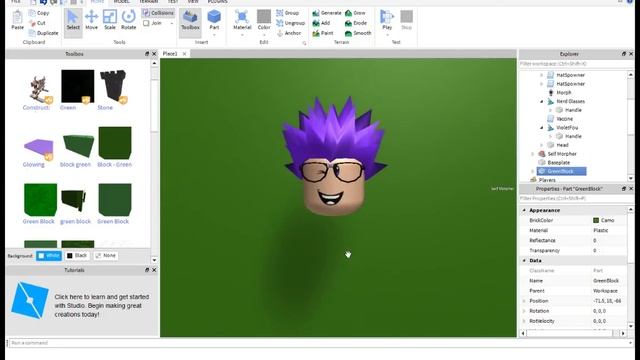Screen dimensions: 640x360
Task: Open the Join dropdown arrow
Action: [x=172, y=23]
